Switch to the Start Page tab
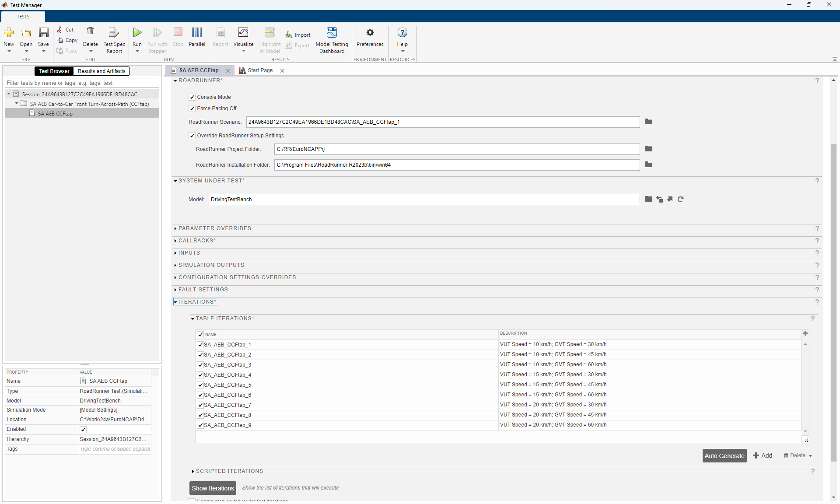 [260, 70]
